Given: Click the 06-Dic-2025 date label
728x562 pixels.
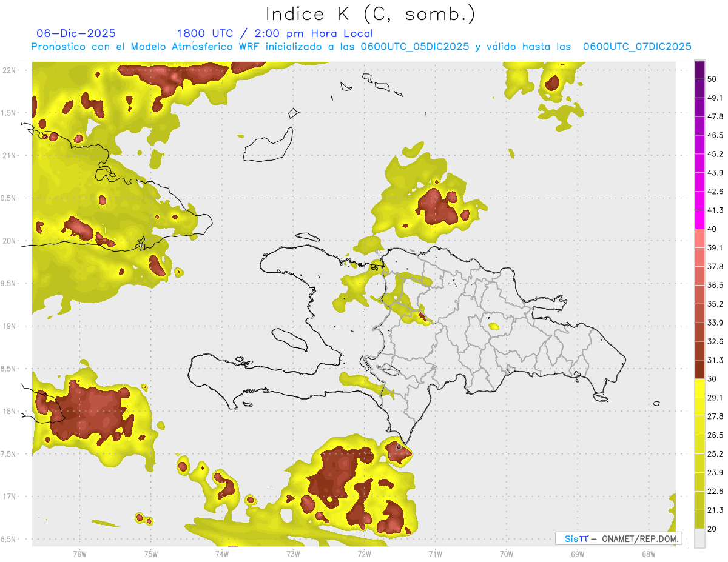Looking at the screenshot, I should point(76,33).
